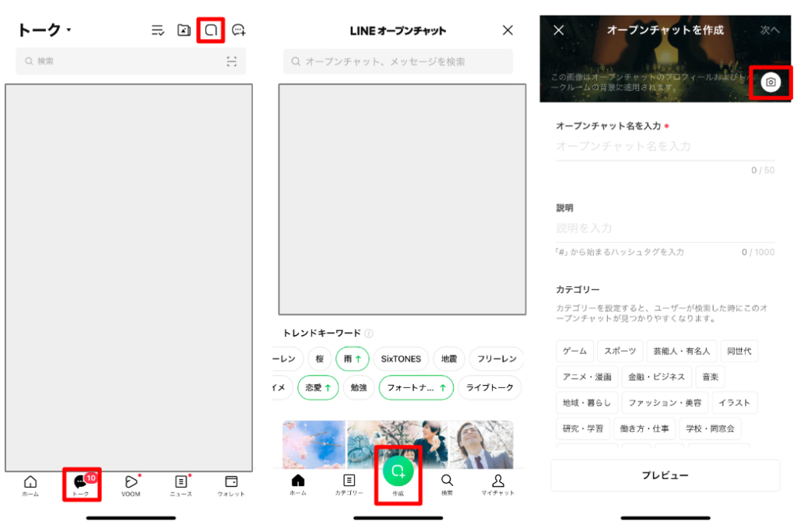Open the cherry blossom sky thumbnail
Screen dimensions: 797x532
pos(314,444)
